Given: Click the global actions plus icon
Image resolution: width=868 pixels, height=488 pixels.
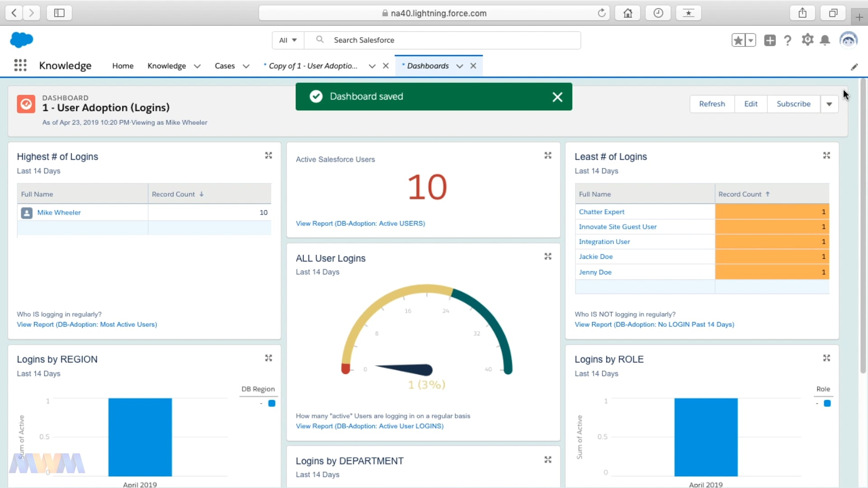Looking at the screenshot, I should coord(770,40).
